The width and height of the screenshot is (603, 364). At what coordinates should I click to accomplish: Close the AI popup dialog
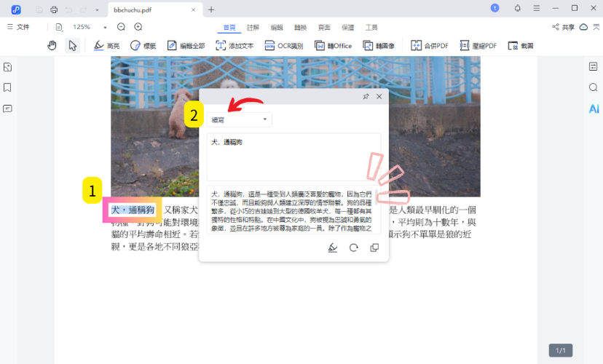click(x=379, y=97)
